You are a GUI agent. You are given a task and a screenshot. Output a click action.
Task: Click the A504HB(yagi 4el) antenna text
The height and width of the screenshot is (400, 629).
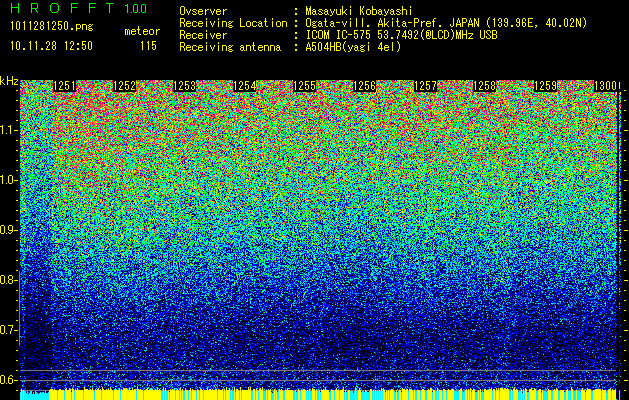[x=353, y=47]
